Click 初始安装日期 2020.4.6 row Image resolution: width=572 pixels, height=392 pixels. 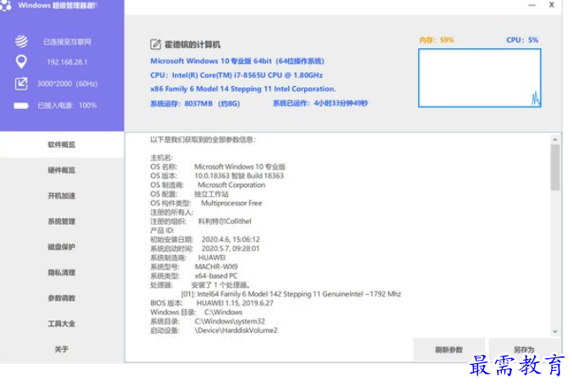coord(205,240)
